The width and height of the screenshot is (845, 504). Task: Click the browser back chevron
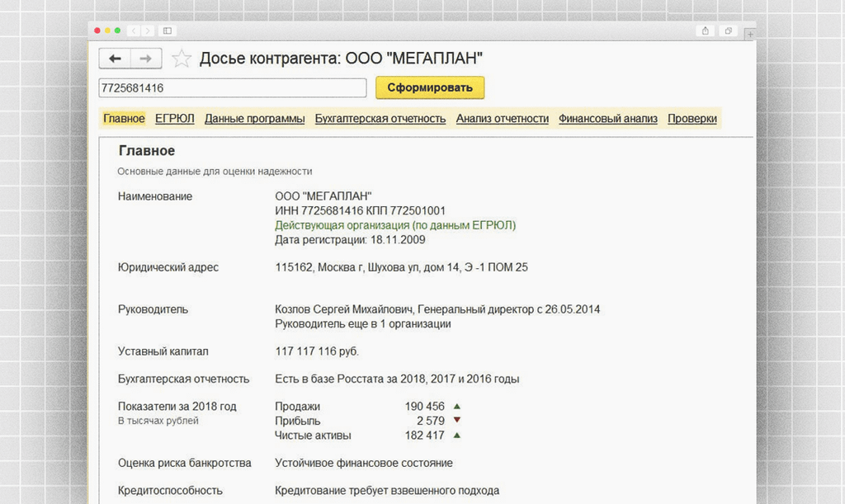coord(134,31)
